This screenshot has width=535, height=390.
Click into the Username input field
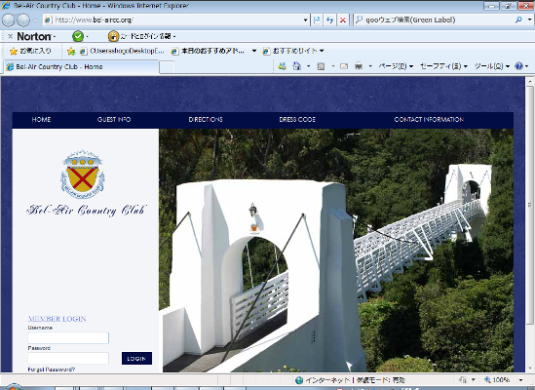click(68, 338)
